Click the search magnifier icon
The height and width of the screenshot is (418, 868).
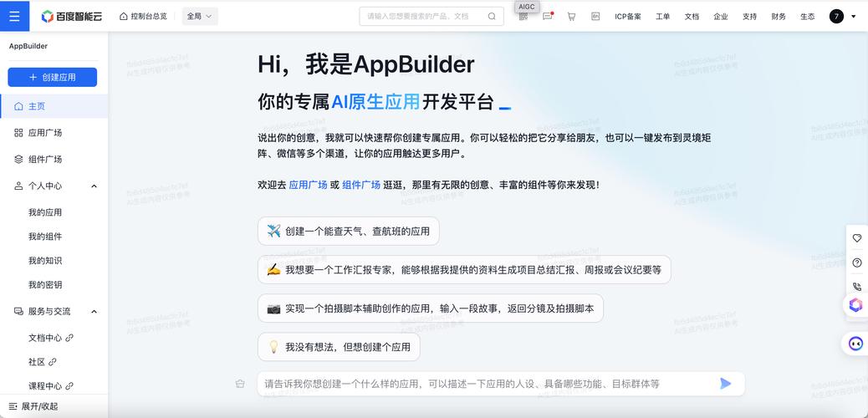(x=492, y=17)
